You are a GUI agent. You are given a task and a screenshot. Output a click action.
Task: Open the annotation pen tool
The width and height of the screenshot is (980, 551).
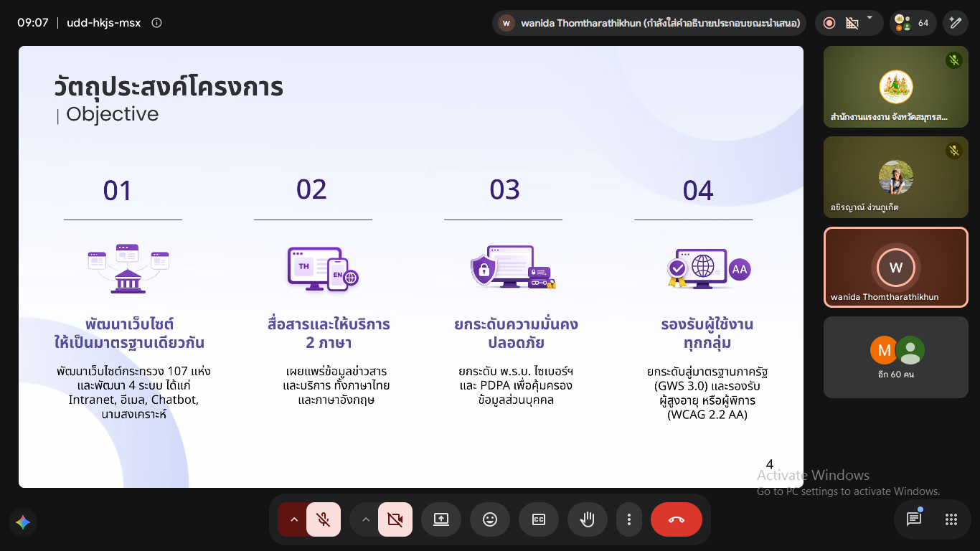coord(956,23)
